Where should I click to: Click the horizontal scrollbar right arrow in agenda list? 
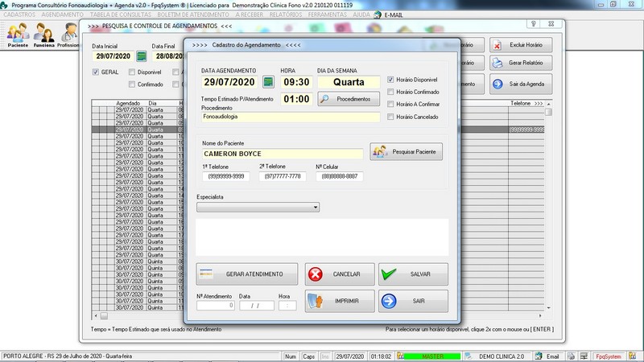click(540, 316)
